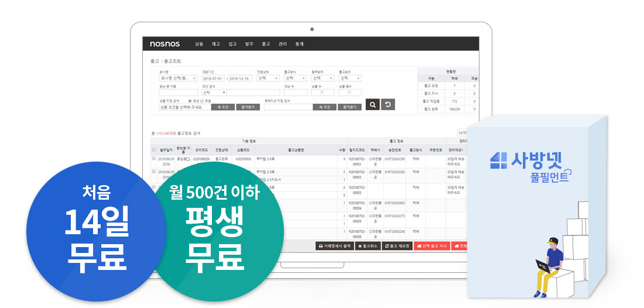Click 즐겨찾기 under 로케이션 지정 검색
This screenshot has width=644, height=308.
[350, 107]
